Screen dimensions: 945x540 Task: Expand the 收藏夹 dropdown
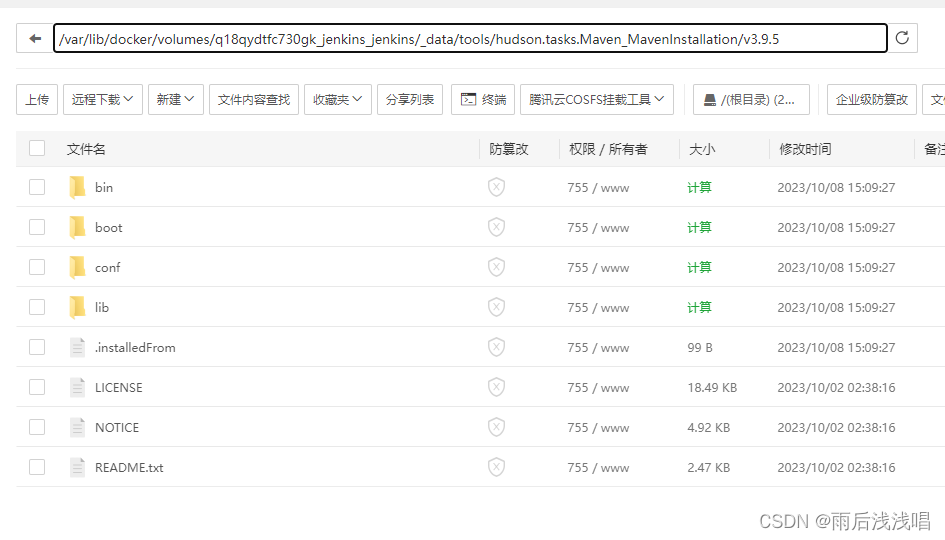338,99
